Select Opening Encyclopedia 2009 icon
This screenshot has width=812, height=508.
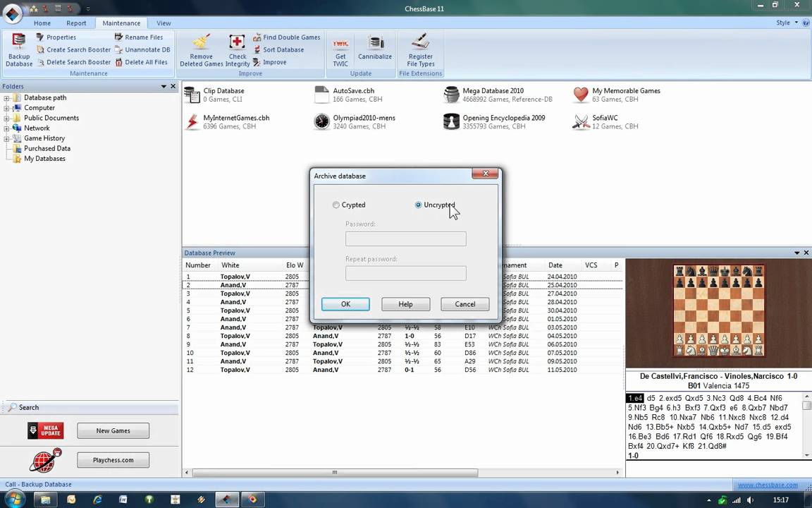(451, 121)
